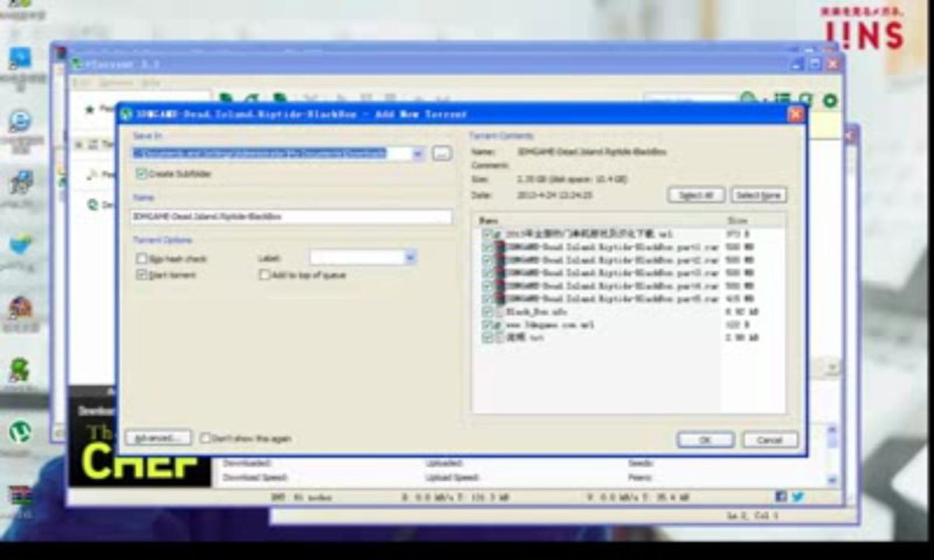Click the Facebook icon in uTorrent status bar
This screenshot has width=934, height=560.
pyautogui.click(x=781, y=496)
